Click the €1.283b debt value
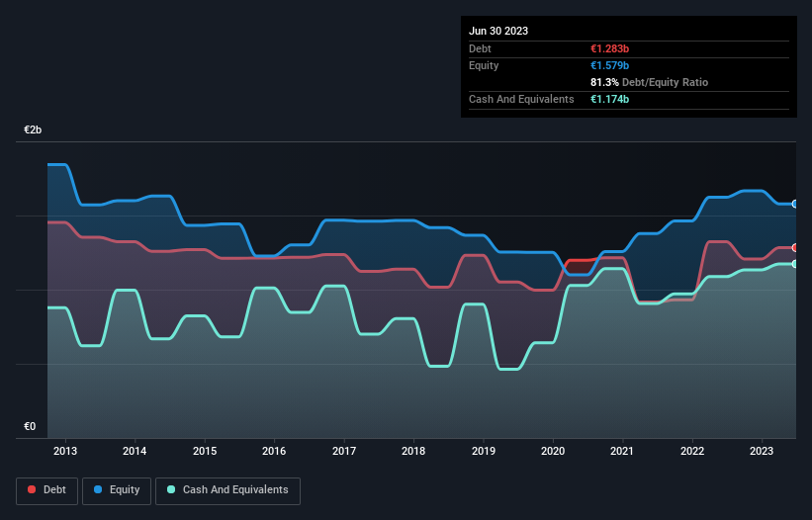Screen dimensions: 812x520 (x=609, y=48)
